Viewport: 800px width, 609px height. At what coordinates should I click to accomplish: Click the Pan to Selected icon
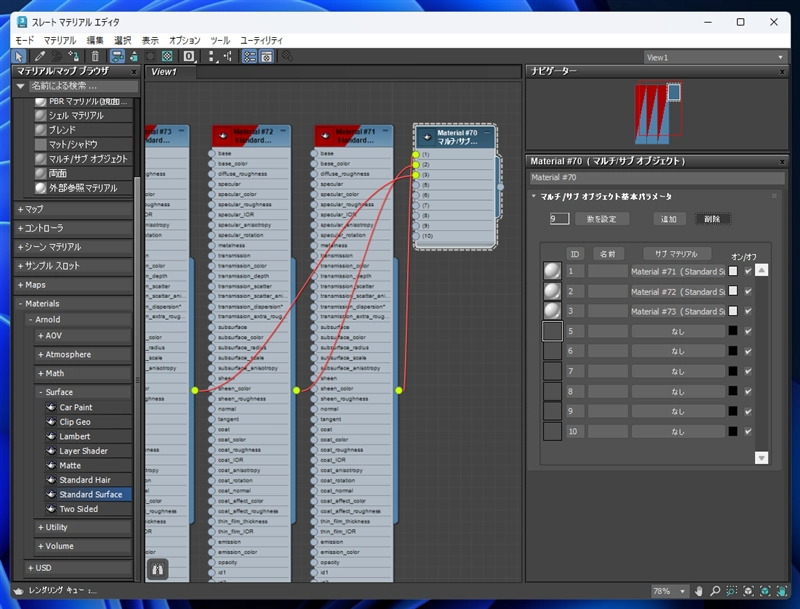[x=781, y=591]
